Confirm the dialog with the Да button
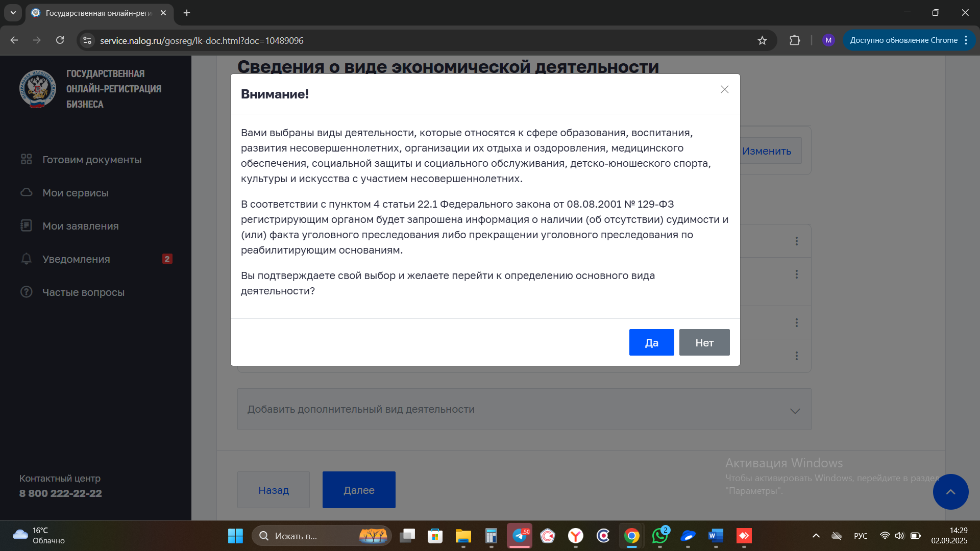The height and width of the screenshot is (551, 980). point(651,342)
